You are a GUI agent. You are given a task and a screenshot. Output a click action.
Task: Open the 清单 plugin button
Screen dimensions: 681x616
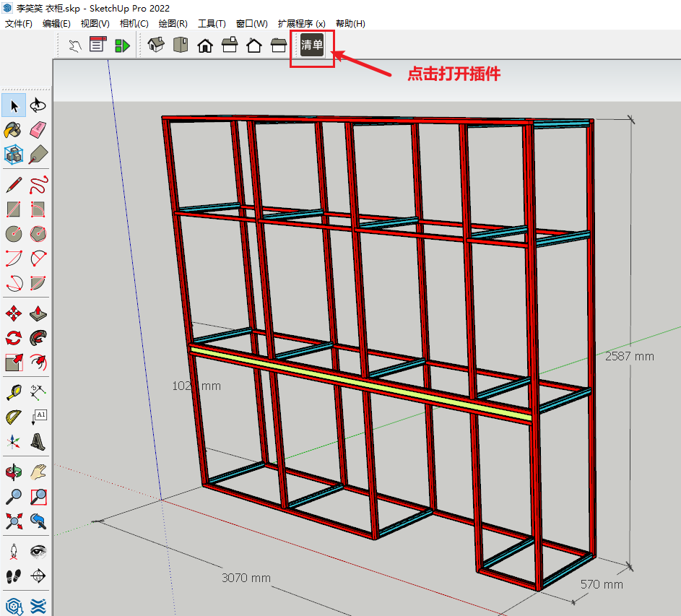pos(312,45)
